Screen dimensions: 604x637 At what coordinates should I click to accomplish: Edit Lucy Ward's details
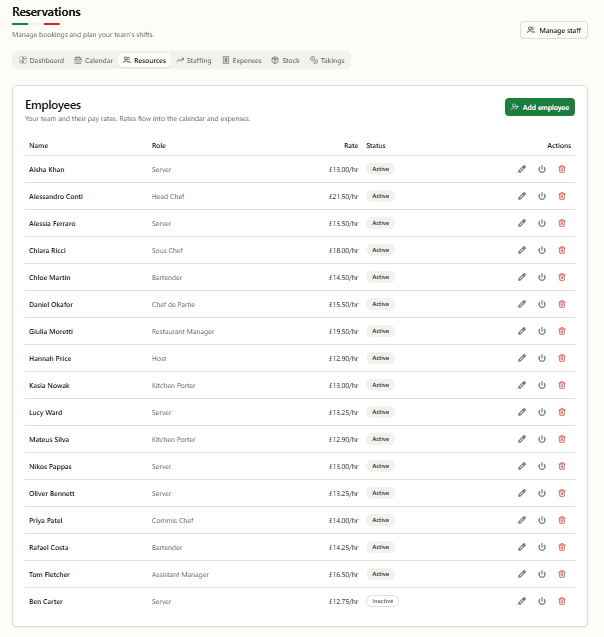pyautogui.click(x=522, y=412)
